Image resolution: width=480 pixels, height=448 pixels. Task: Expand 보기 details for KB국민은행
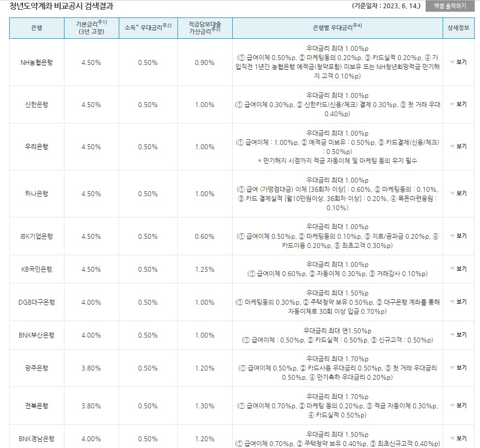(458, 269)
